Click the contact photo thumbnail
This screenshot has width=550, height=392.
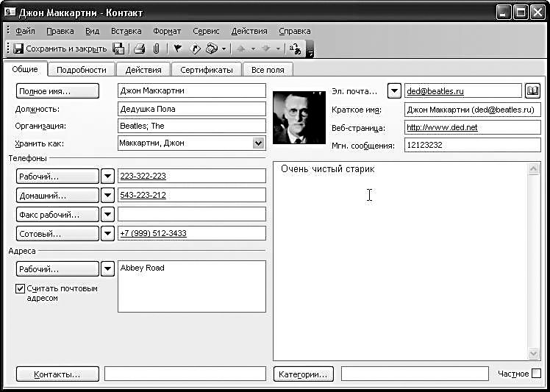(x=299, y=118)
